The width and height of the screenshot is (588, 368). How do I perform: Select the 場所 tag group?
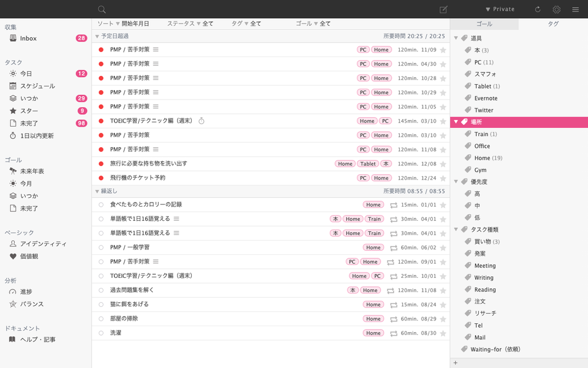click(519, 122)
